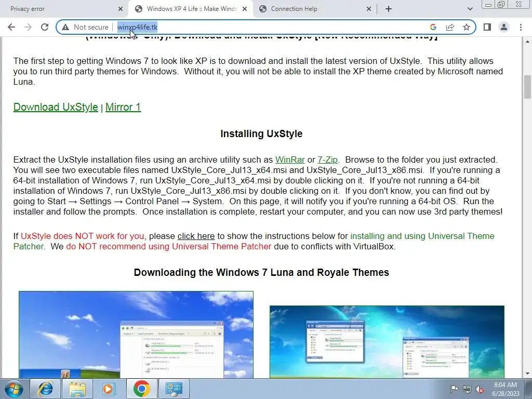Open the Download UxStyle link
Screen dimensions: 532x399
click(56, 107)
